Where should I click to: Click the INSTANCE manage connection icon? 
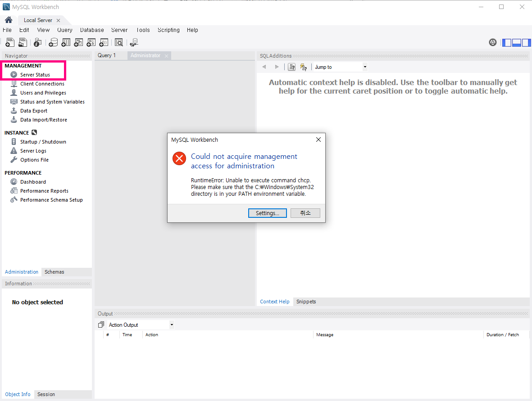coord(34,132)
